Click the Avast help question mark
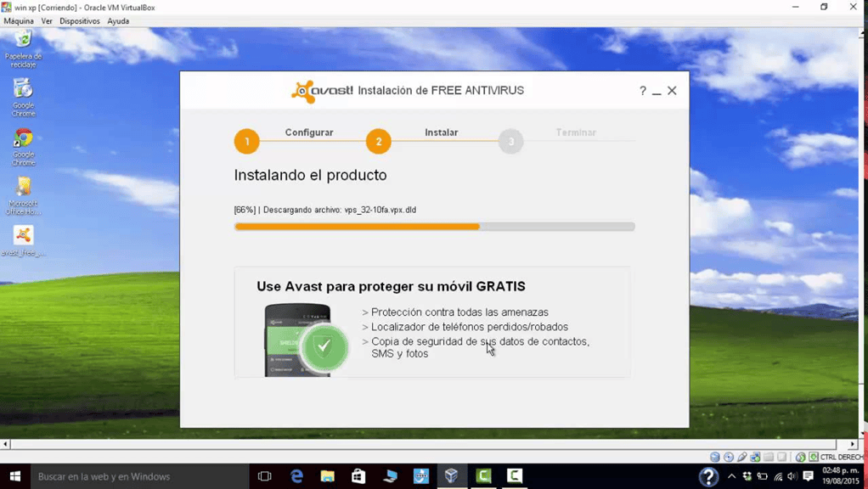The height and width of the screenshot is (489, 868). point(642,91)
